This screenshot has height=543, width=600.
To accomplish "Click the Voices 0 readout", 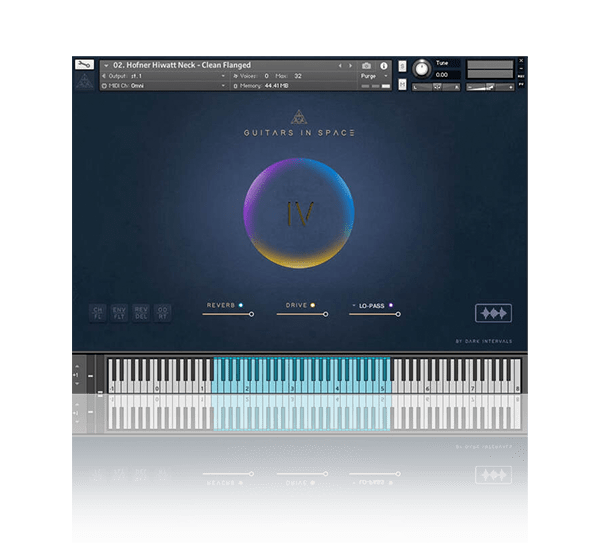I will pos(251,76).
